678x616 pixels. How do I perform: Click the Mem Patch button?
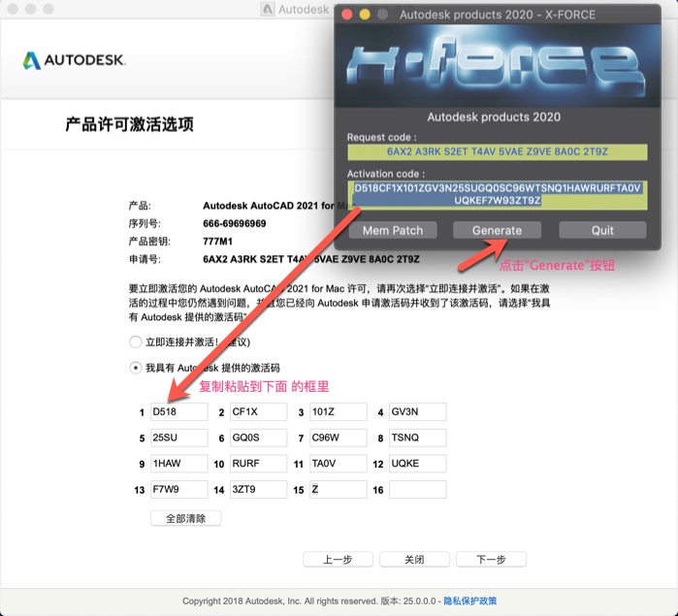point(392,231)
